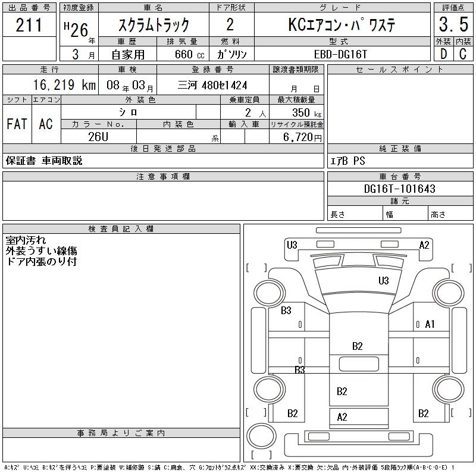Click the 後日発送部品 header
The height and width of the screenshot is (476, 476).
point(163,148)
